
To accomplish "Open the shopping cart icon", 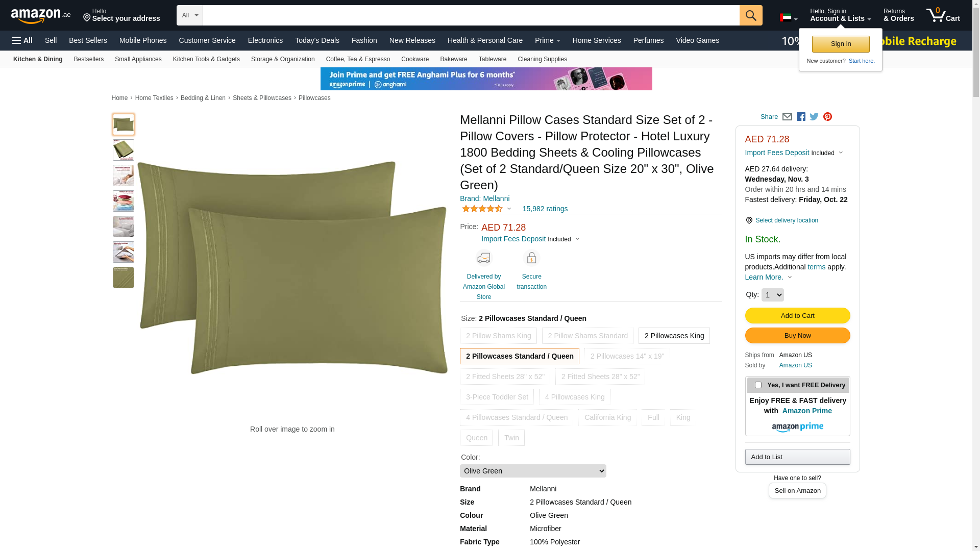I will coord(943,15).
